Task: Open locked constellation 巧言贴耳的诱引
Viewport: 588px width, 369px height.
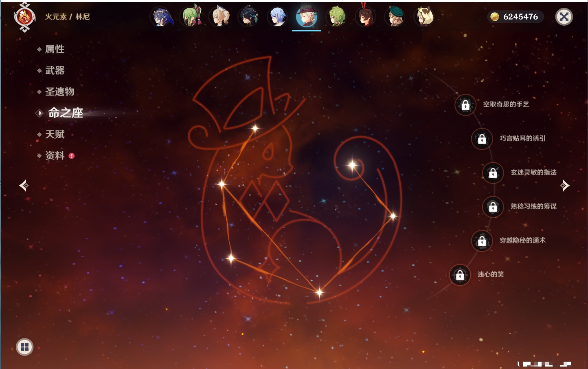Action: [x=482, y=139]
